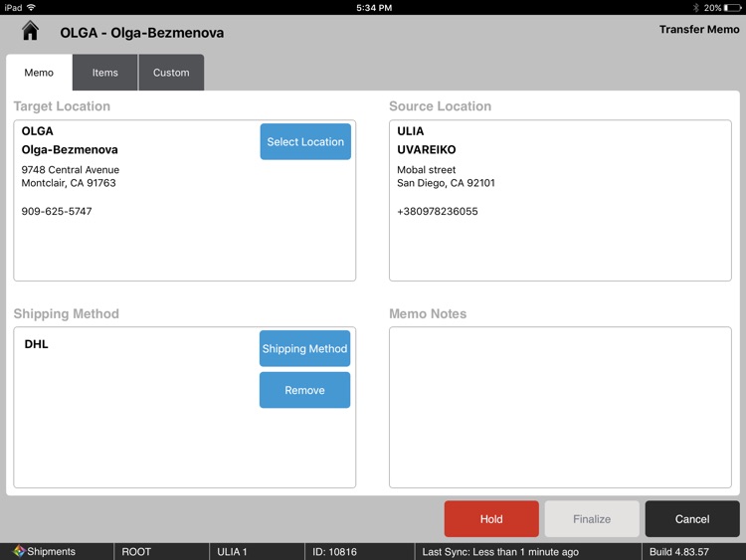Tap the Shipments app logo icon
This screenshot has height=560, width=746.
19,551
